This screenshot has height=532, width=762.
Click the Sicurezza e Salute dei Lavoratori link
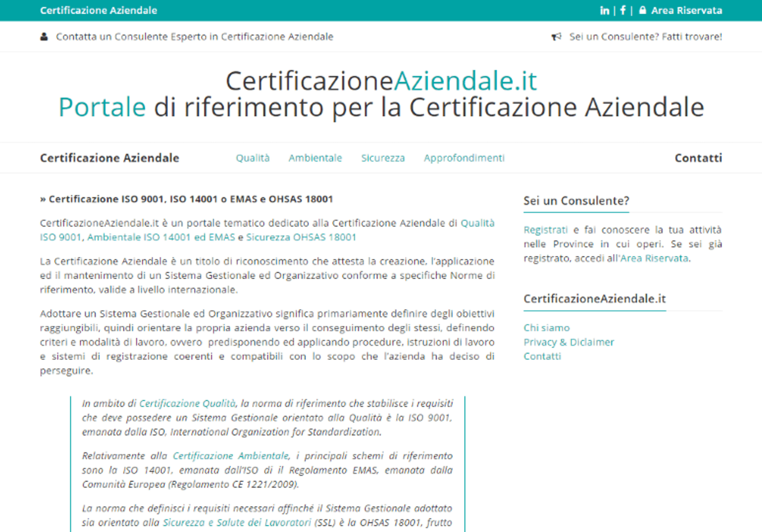[x=237, y=522]
